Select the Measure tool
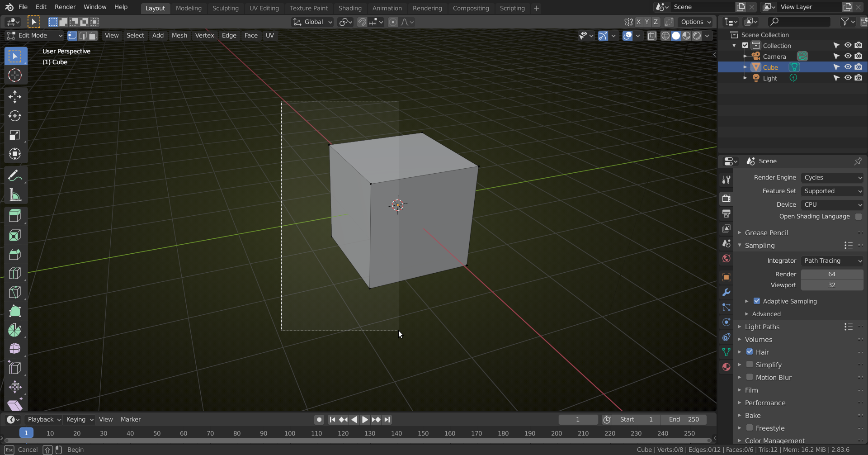The width and height of the screenshot is (868, 455). pos(15,194)
